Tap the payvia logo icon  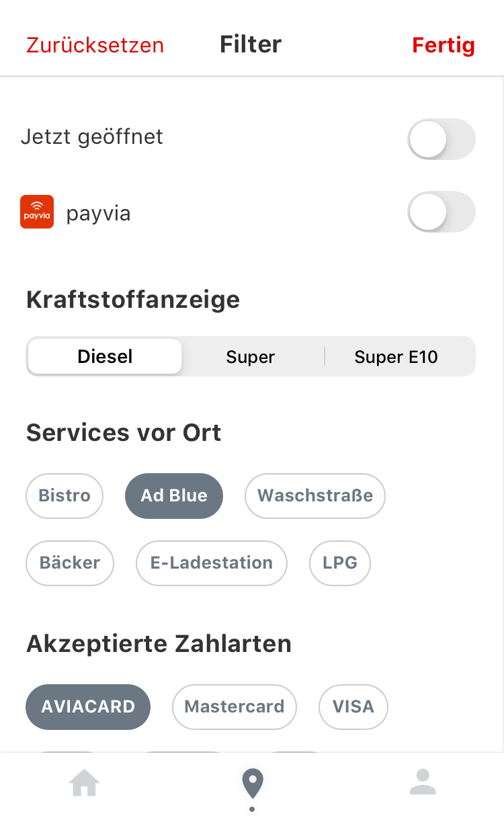click(x=37, y=212)
